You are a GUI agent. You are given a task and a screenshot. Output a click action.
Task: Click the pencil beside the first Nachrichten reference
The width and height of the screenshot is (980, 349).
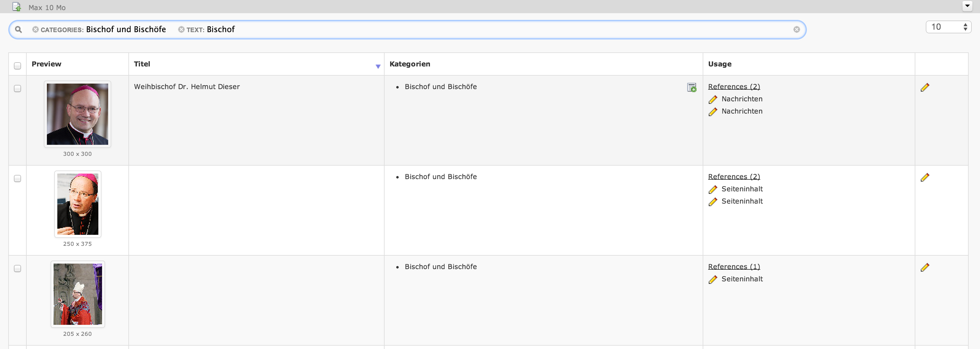(713, 99)
